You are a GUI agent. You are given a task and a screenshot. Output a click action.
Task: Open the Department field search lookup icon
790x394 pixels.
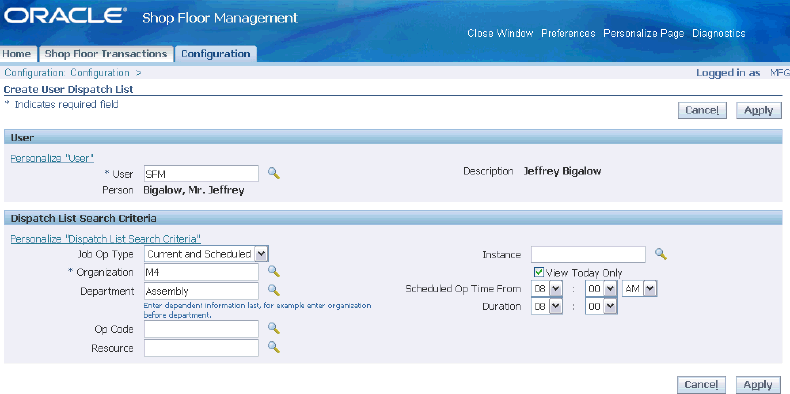click(x=274, y=290)
